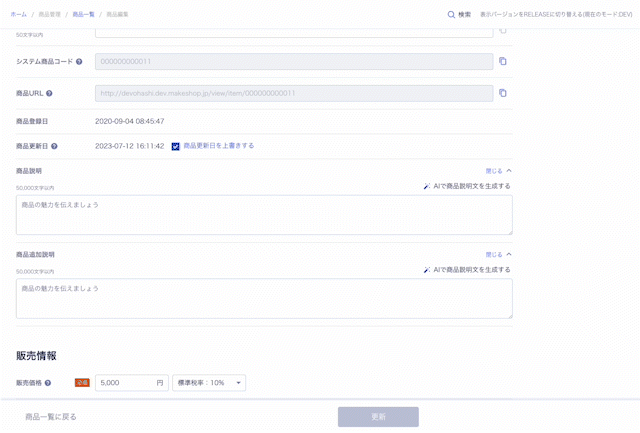Copy the 商品URL value
The height and width of the screenshot is (433, 640).
click(503, 93)
